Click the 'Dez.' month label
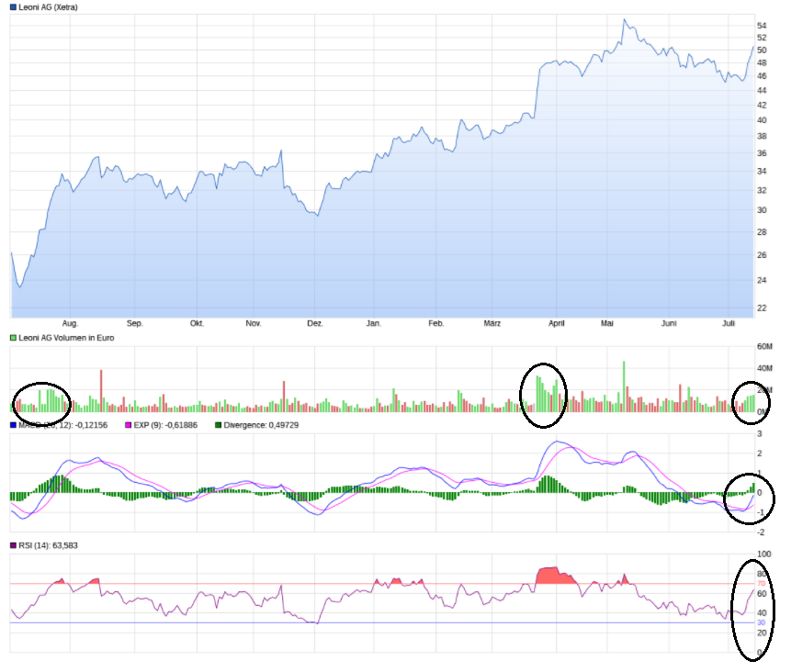The image size is (791, 672). click(x=315, y=324)
